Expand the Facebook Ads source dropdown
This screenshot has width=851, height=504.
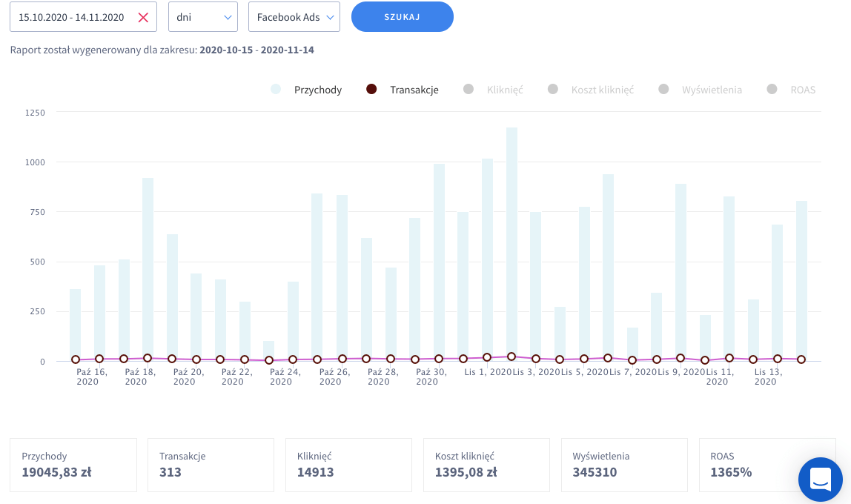point(294,17)
